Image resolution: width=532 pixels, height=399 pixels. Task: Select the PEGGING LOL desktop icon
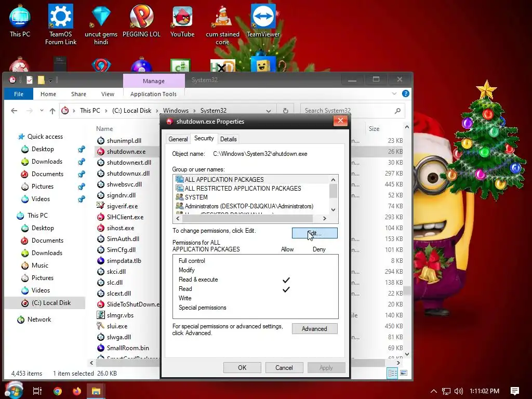141,20
